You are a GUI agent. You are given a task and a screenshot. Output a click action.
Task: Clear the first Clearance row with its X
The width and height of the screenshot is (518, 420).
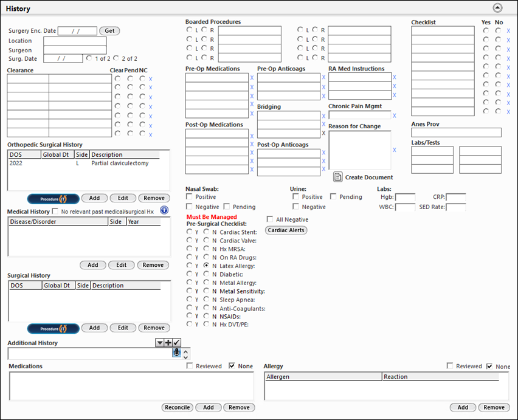tap(150, 79)
